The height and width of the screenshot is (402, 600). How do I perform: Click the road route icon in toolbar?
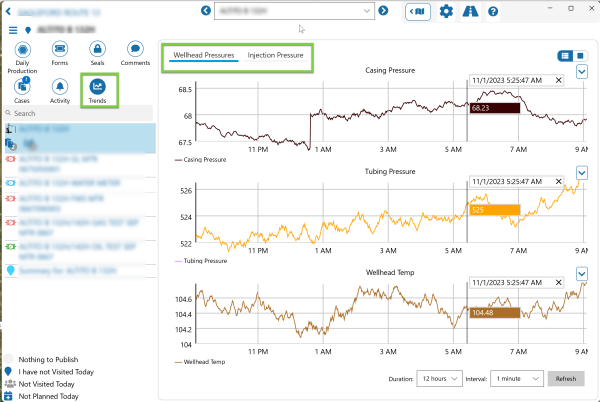470,11
